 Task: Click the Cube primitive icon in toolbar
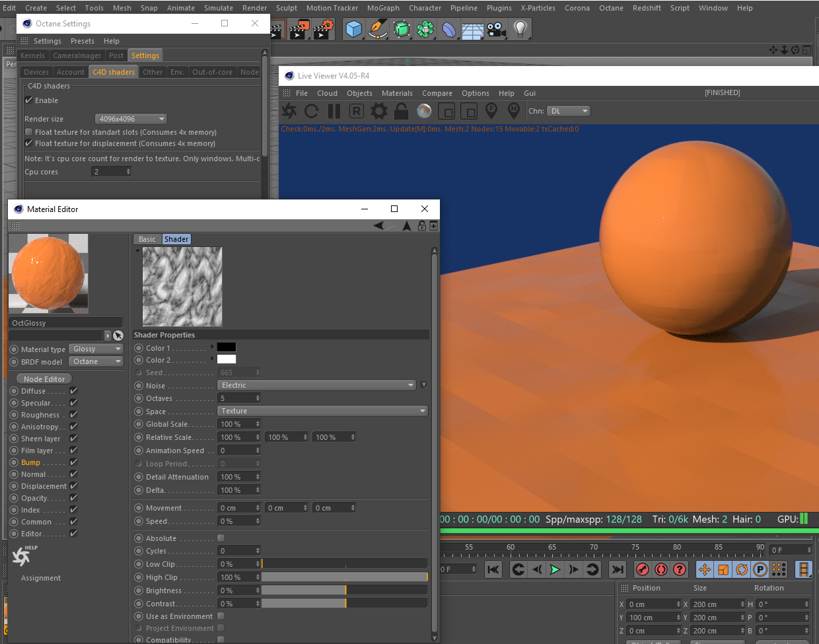(354, 30)
